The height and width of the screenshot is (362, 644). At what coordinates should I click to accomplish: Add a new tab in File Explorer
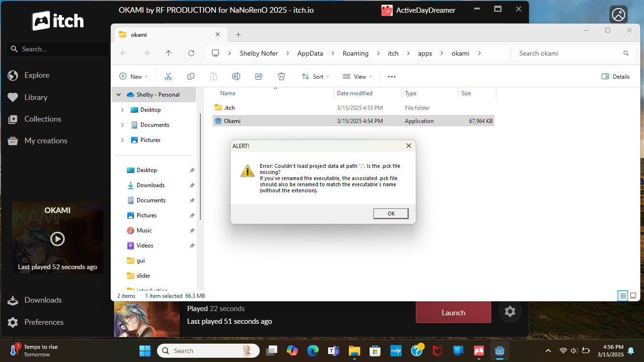(239, 34)
